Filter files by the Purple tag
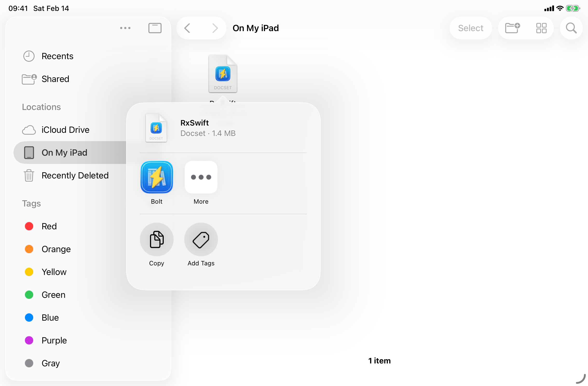Image resolution: width=588 pixels, height=386 pixels. [54, 340]
